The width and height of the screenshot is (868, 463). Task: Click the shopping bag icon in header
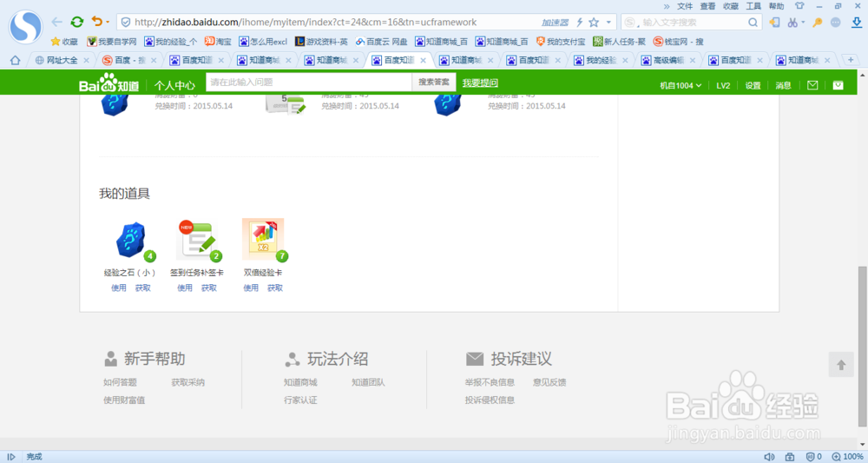click(838, 85)
